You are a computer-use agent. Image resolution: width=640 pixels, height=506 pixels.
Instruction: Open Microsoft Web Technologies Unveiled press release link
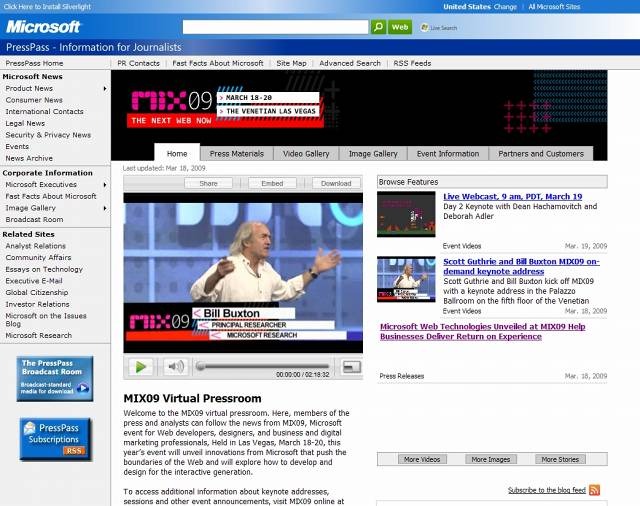(482, 331)
